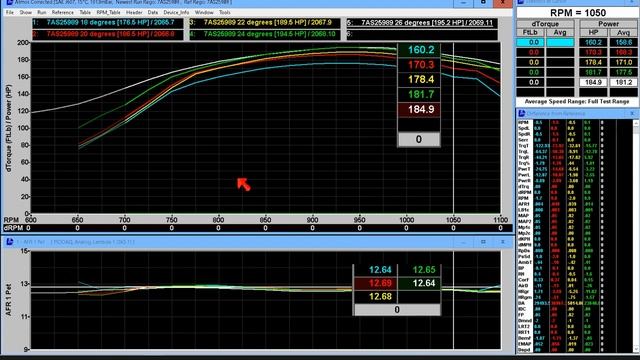Click the Power column header button
Screen dimensions: 640x360
(609, 24)
